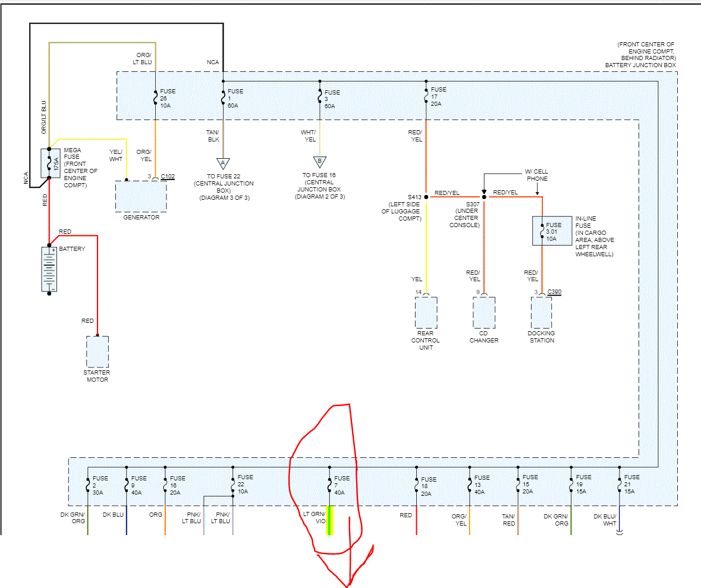
Task: Select the Docking Station component box
Action: pos(542,313)
